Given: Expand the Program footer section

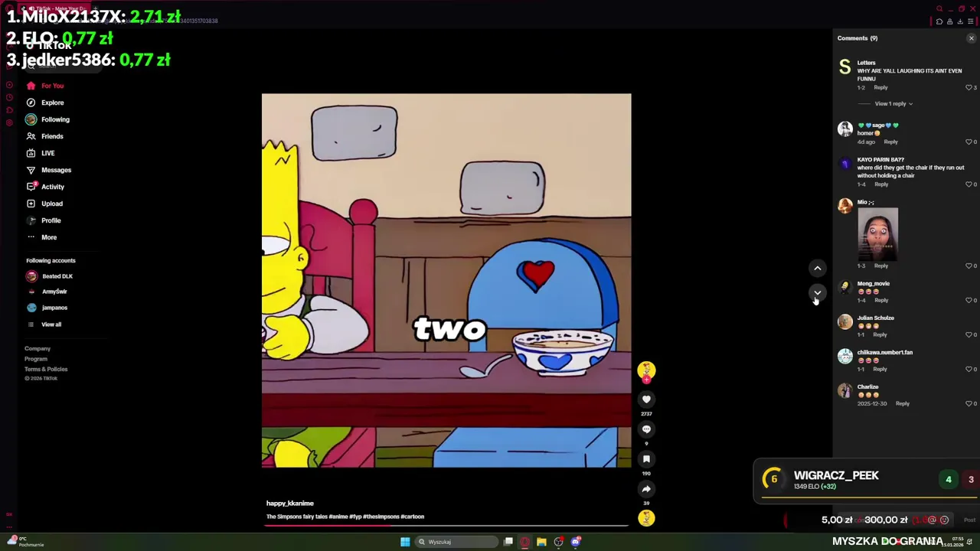Looking at the screenshot, I should [x=36, y=359].
